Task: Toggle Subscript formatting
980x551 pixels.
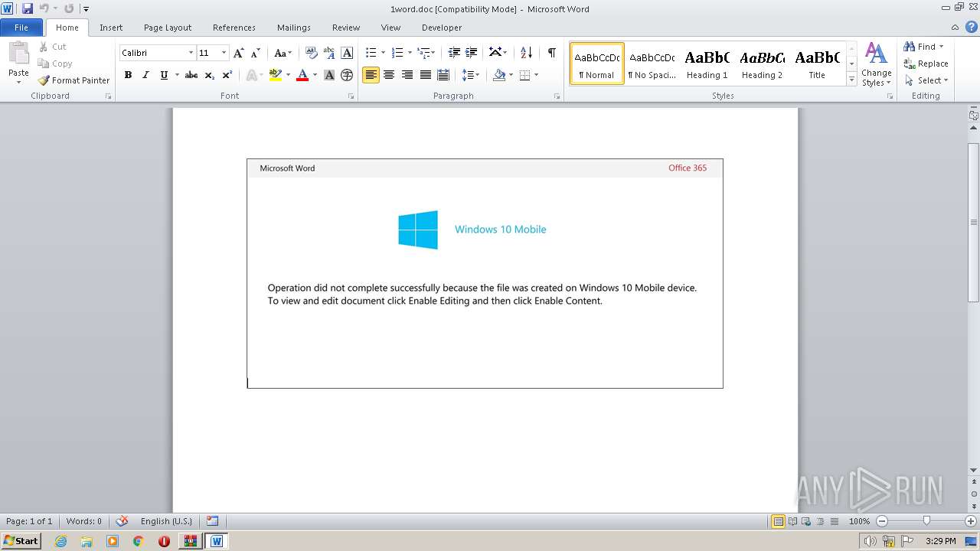Action: (x=210, y=75)
